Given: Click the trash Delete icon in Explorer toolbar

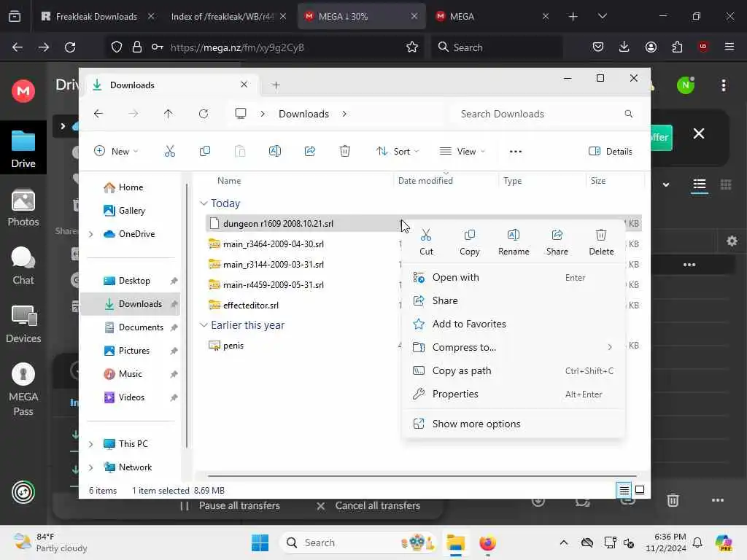Looking at the screenshot, I should pyautogui.click(x=345, y=152).
